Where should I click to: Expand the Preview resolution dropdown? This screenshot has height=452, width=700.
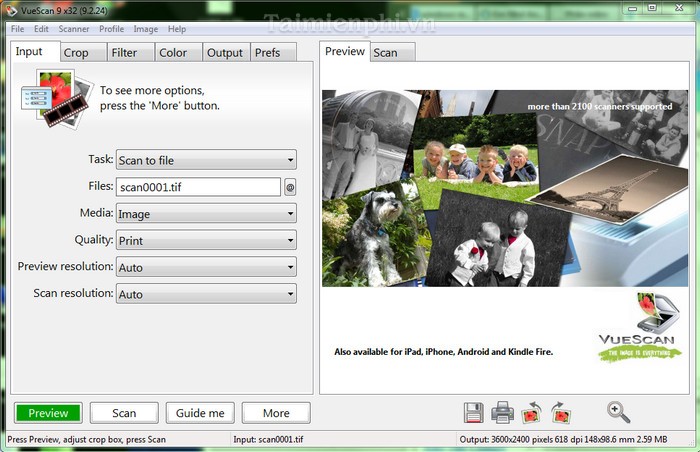(x=206, y=268)
